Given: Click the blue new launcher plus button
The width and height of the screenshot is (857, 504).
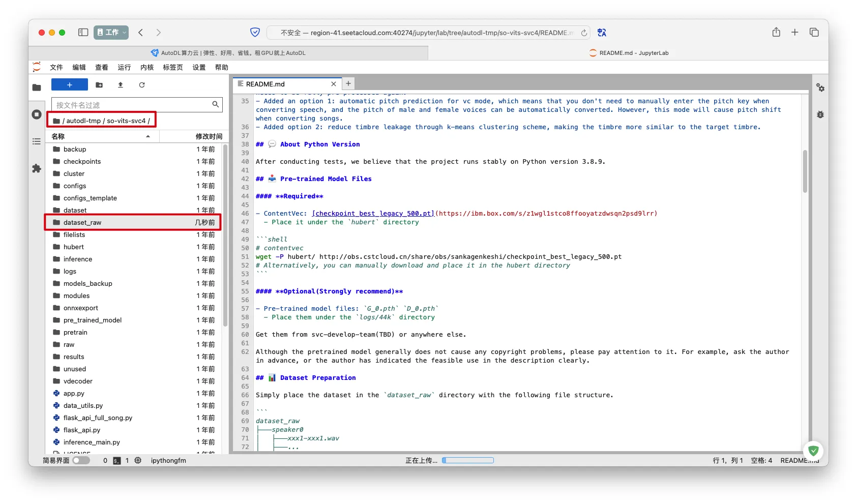Looking at the screenshot, I should point(70,85).
